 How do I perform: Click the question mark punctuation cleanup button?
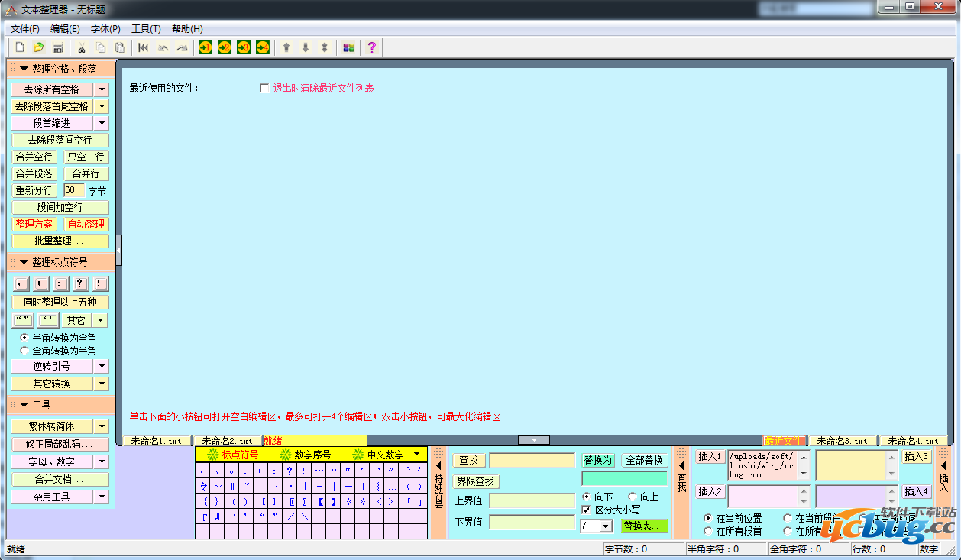pyautogui.click(x=81, y=284)
